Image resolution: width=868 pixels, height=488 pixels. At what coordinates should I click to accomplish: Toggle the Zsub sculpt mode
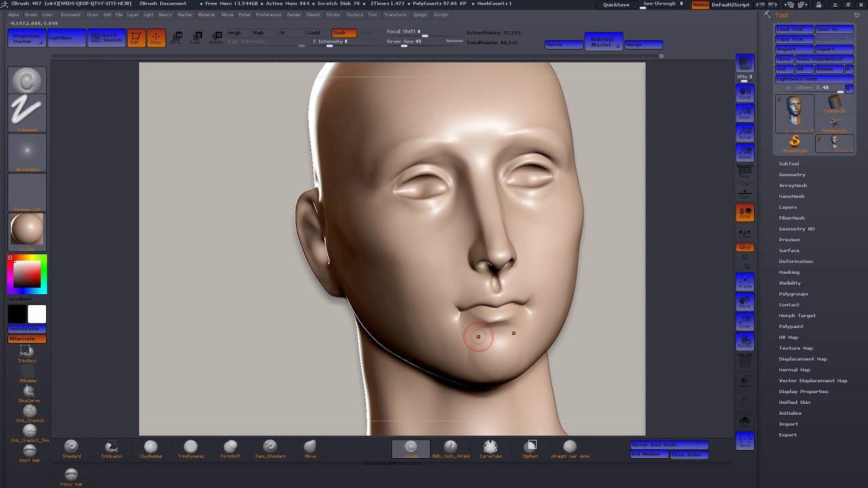[x=343, y=33]
